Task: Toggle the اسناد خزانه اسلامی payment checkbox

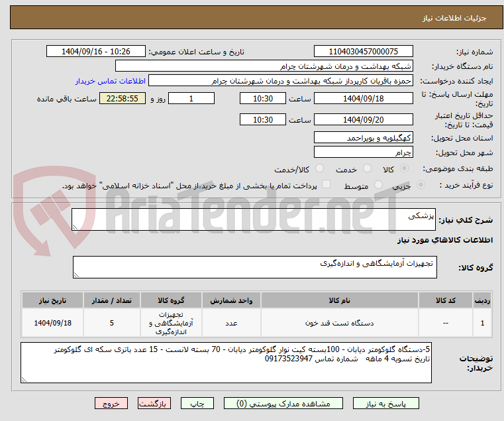Action: click(326, 184)
